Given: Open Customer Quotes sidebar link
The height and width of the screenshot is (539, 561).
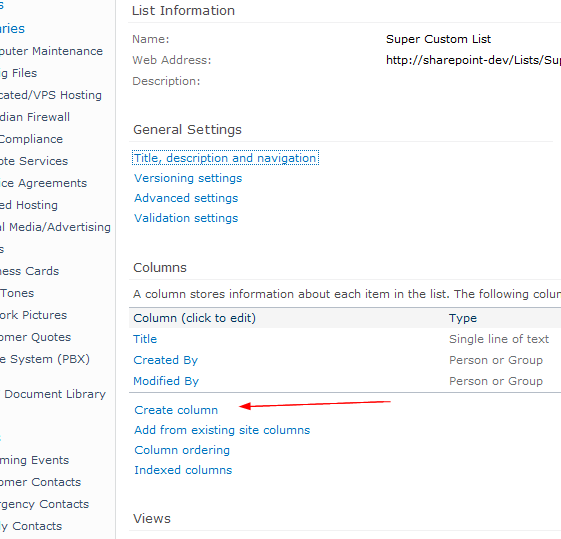Looking at the screenshot, I should (x=35, y=337).
